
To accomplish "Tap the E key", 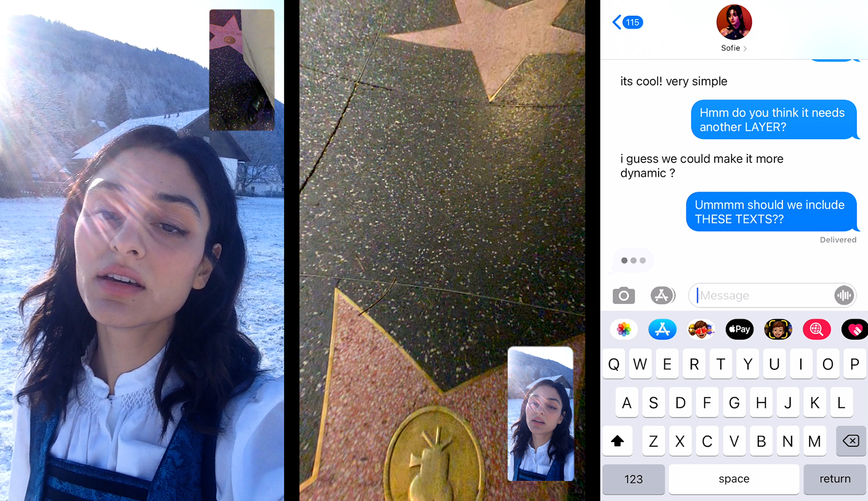I will pyautogui.click(x=667, y=364).
